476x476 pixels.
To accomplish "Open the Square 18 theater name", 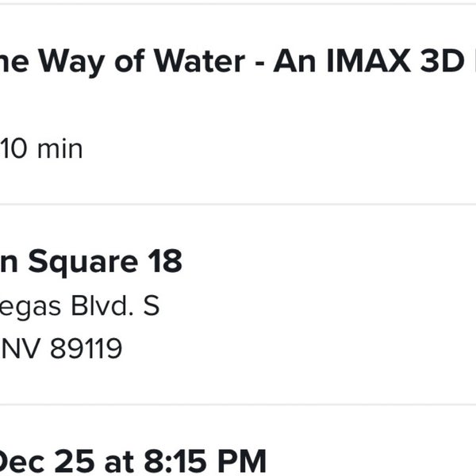I will 91,263.
